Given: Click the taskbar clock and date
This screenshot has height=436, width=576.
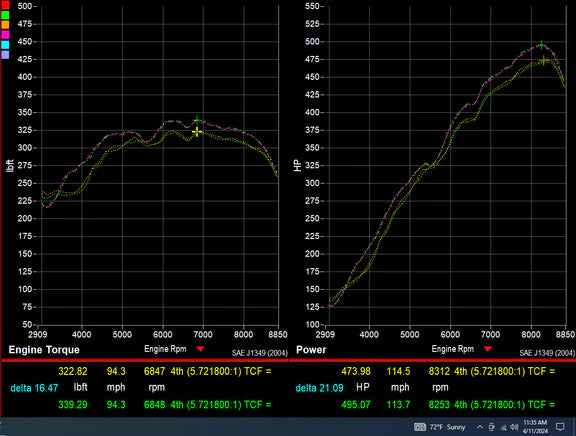Looking at the screenshot, I should pos(535,427).
